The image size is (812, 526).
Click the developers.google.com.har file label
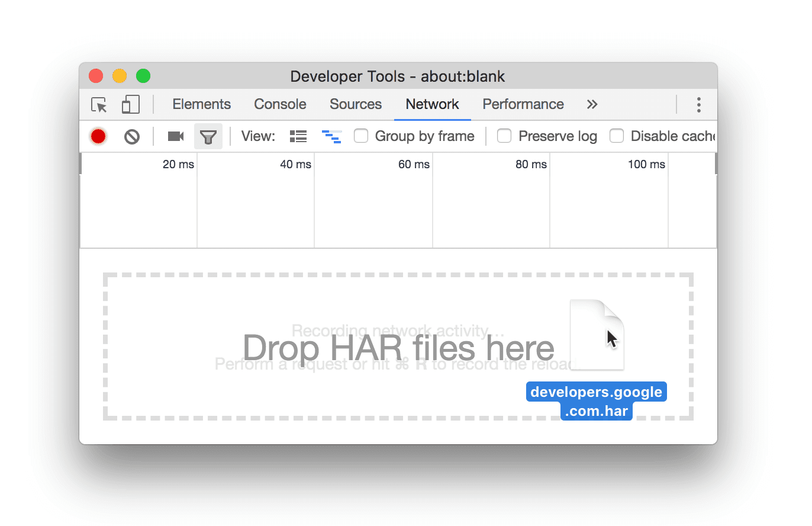[x=596, y=400]
